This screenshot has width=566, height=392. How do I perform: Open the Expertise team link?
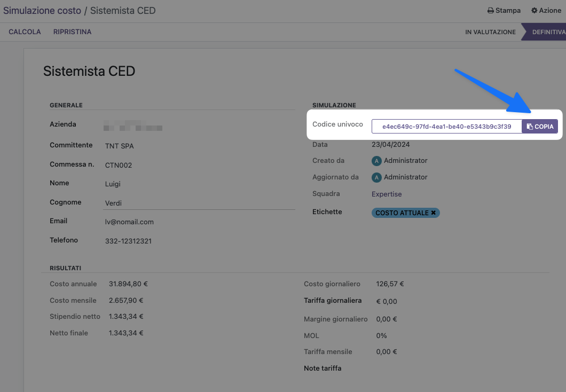(387, 194)
